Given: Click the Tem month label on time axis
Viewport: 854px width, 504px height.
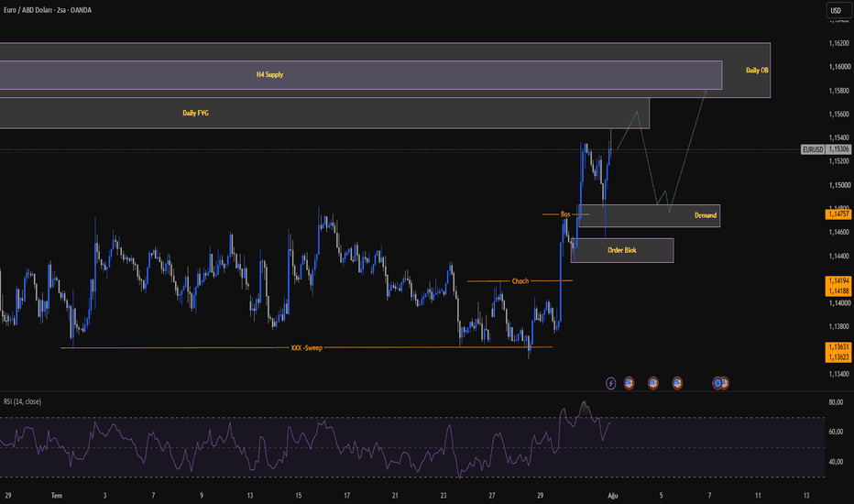Looking at the screenshot, I should click(57, 495).
